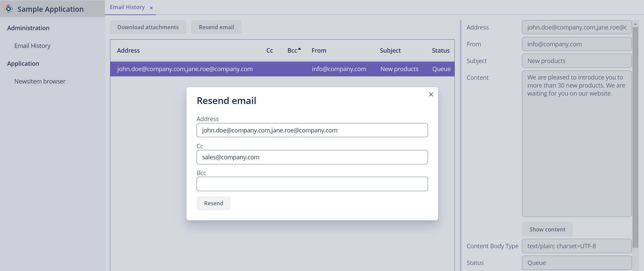Focus the Bcc field in dialog
The height and width of the screenshot is (271, 644).
[x=312, y=184]
